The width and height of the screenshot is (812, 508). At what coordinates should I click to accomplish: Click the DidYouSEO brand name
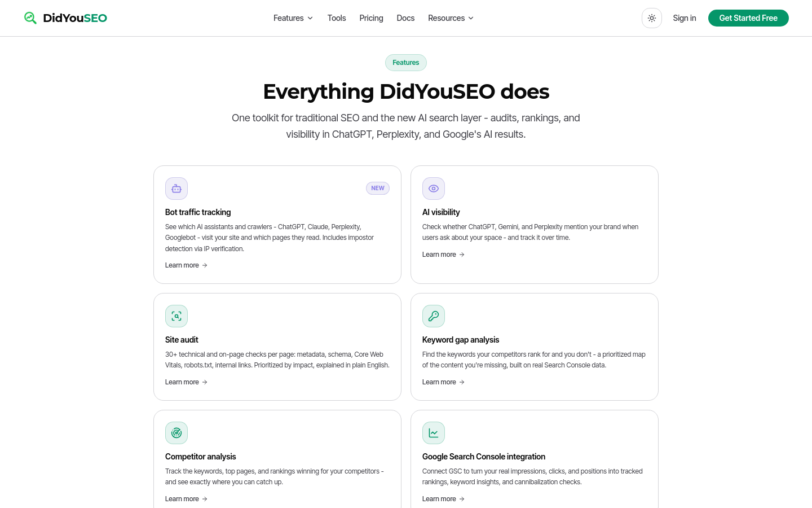tap(75, 18)
